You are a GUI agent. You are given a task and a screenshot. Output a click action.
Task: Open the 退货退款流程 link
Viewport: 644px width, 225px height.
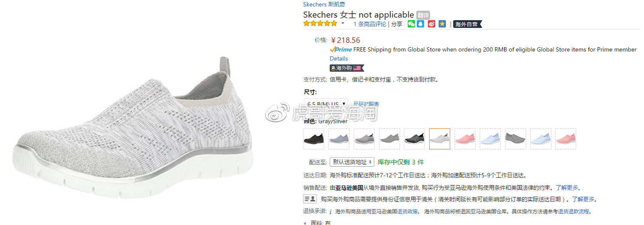pyautogui.click(x=574, y=211)
